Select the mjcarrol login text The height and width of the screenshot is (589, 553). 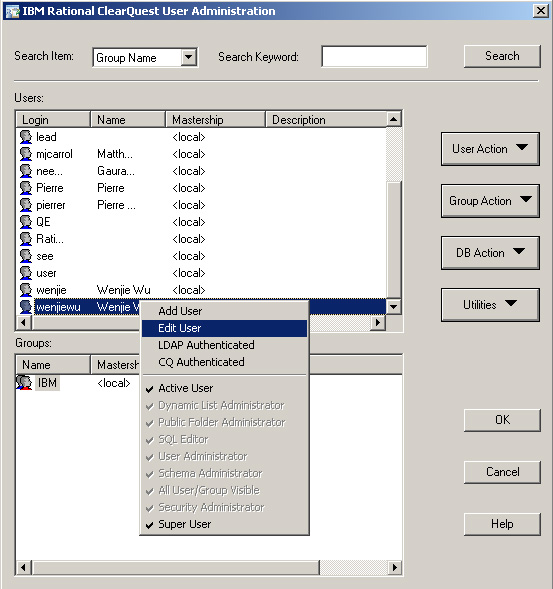[54, 154]
